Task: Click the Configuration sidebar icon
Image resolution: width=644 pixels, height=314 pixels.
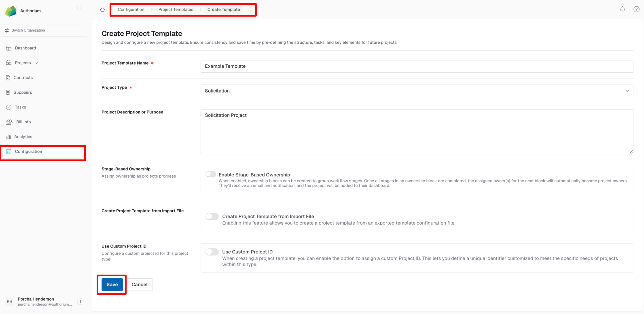Action: click(9, 151)
